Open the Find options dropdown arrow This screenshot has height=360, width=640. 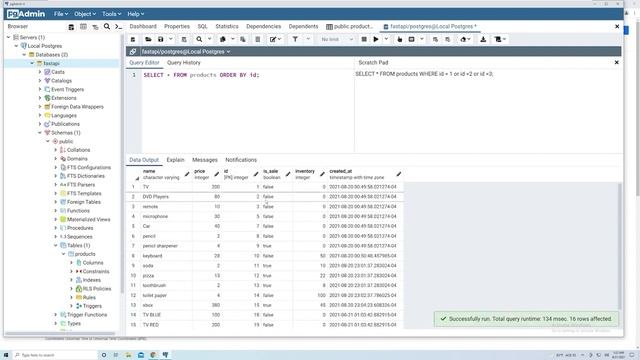click(209, 39)
